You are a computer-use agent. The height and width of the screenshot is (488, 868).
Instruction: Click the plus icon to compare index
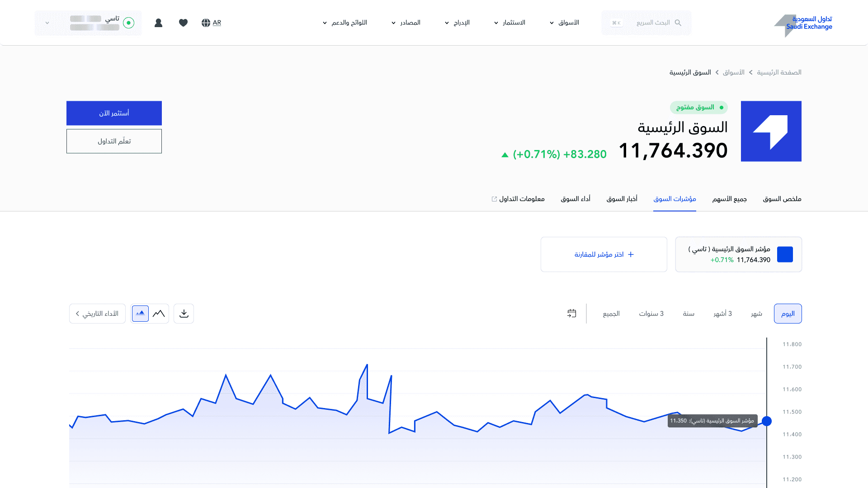click(x=631, y=254)
